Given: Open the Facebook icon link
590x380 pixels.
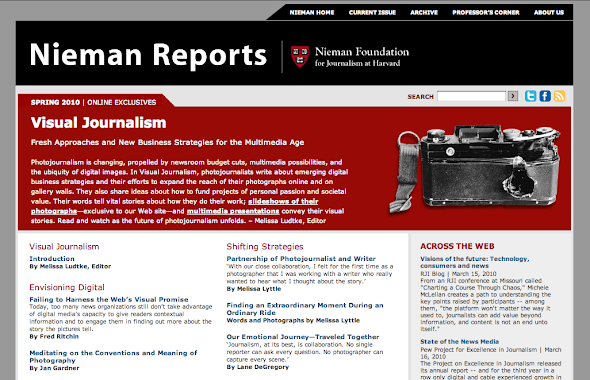Looking at the screenshot, I should pyautogui.click(x=545, y=96).
